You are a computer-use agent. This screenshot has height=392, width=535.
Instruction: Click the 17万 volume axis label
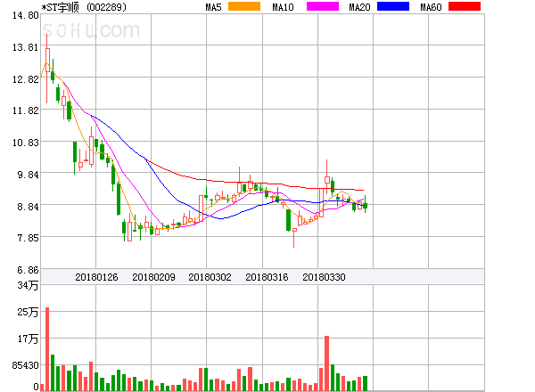[x=28, y=339]
